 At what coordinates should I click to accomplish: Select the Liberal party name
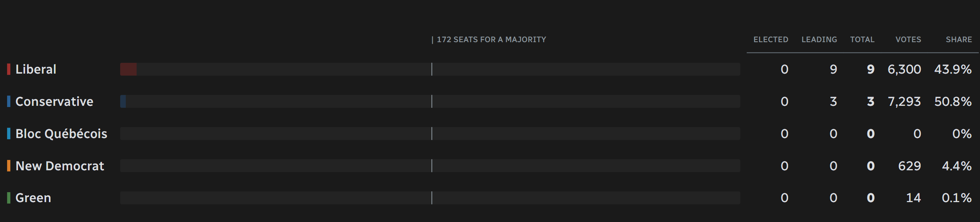(36, 69)
